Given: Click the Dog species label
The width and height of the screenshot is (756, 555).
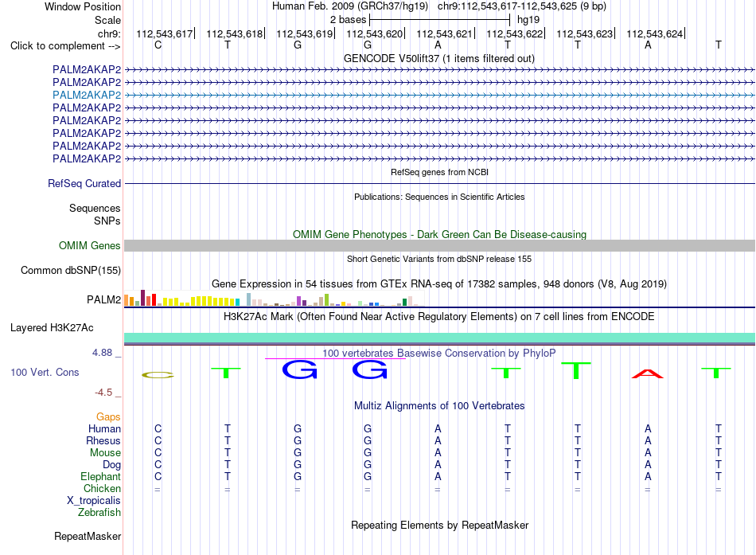Looking at the screenshot, I should (x=111, y=465).
